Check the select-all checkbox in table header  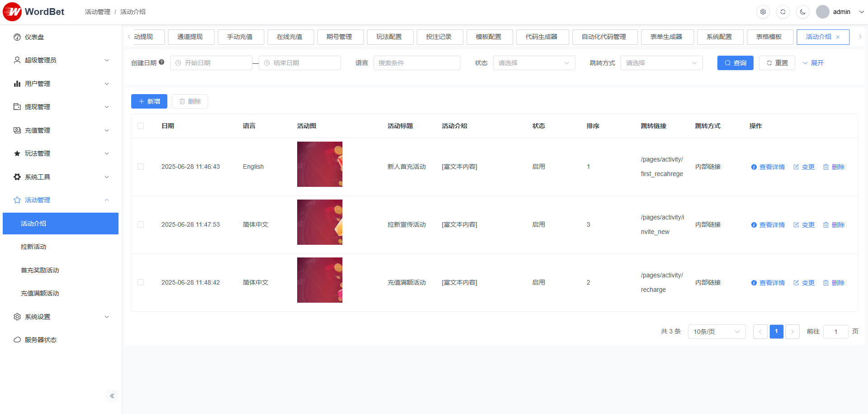coord(141,126)
